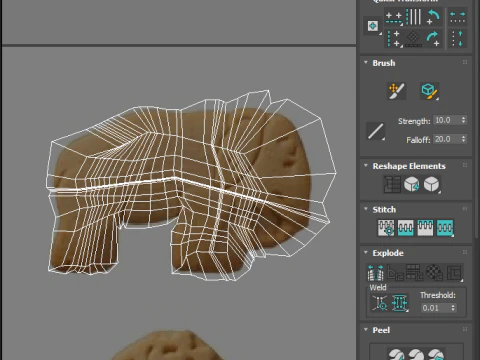Click the Peel rollout grip handle
This screenshot has height=360, width=480.
pyautogui.click(x=465, y=329)
